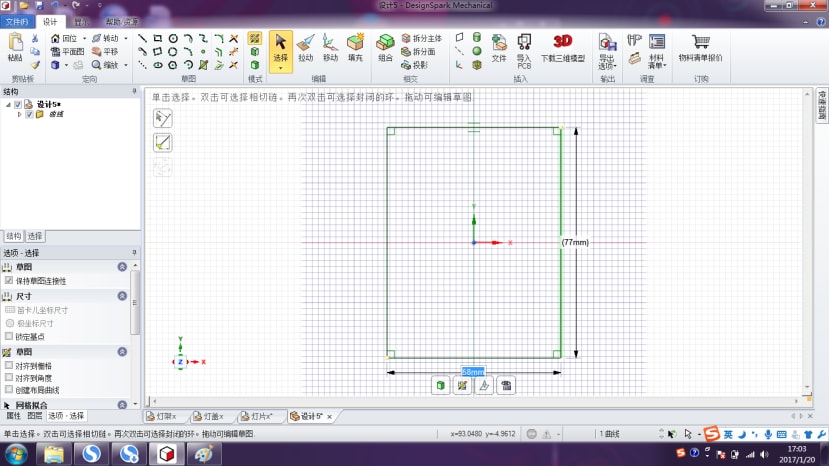Edit the 58mm dimension field
829x466 pixels.
[x=473, y=372]
